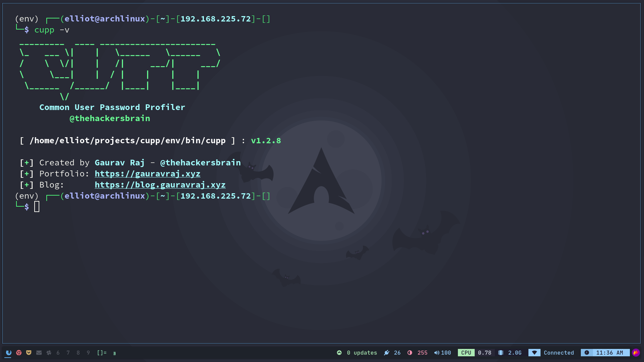The height and width of the screenshot is (362, 644).
Task: Switch to the mail workspace tag
Action: (x=39, y=353)
